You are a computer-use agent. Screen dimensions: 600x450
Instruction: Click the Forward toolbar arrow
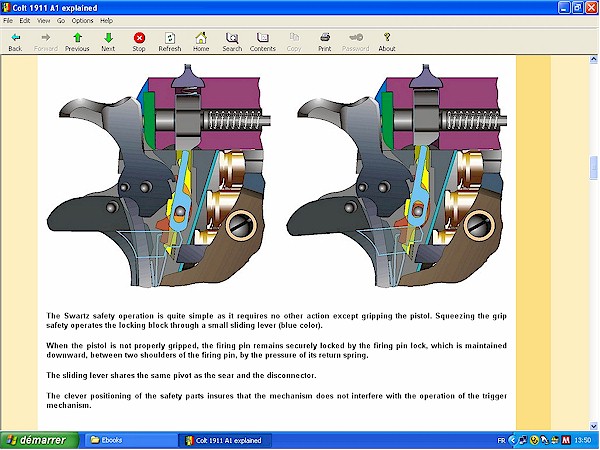coord(46,41)
